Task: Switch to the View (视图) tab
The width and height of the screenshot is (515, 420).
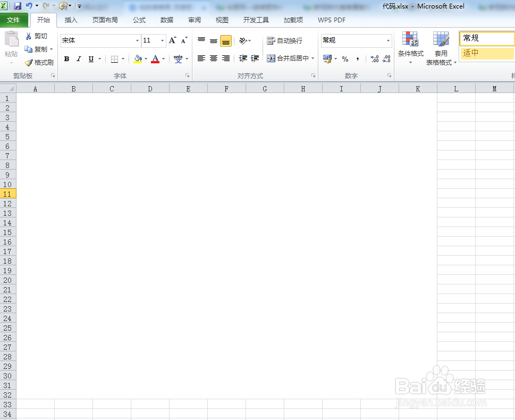Action: coord(222,20)
